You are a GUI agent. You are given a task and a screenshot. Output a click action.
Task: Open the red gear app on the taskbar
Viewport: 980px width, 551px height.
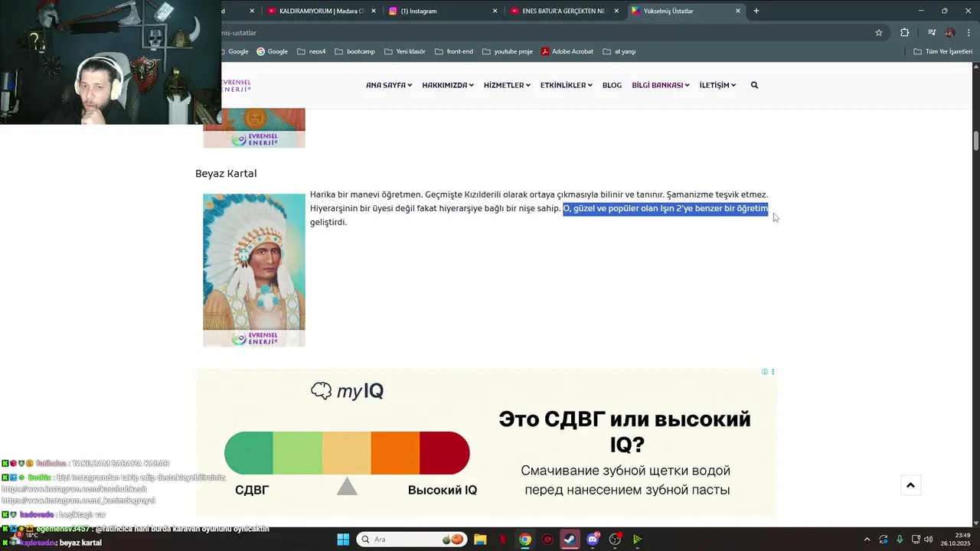point(547,540)
